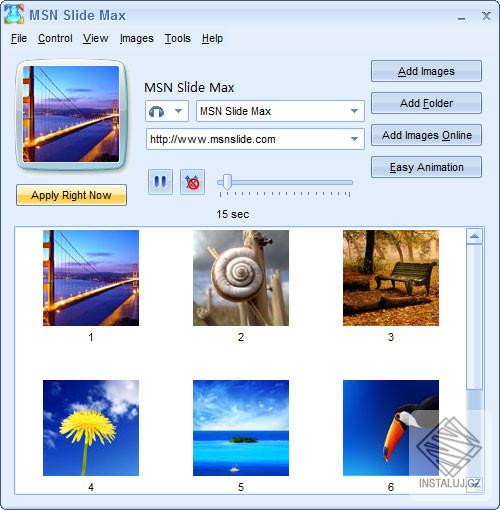Viewport: 500px width, 510px height.
Task: Click the headphones status icon
Action: (157, 111)
